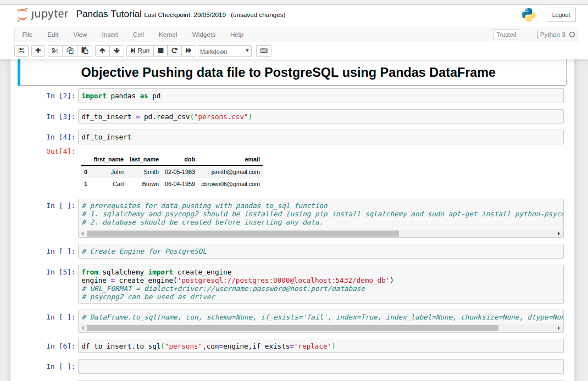The image size is (588, 381).
Task: Click the horizontal scrollbar in prerequisites cell
Action: (242, 233)
